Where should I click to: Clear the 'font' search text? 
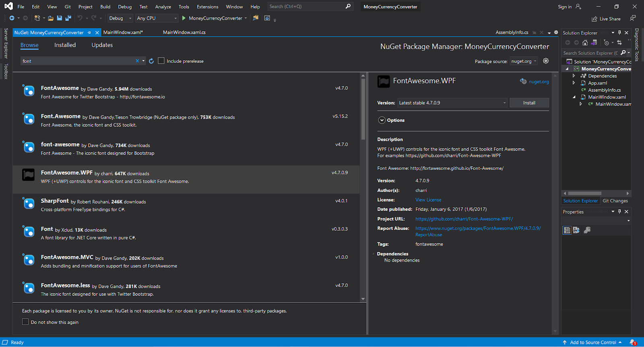(137, 61)
